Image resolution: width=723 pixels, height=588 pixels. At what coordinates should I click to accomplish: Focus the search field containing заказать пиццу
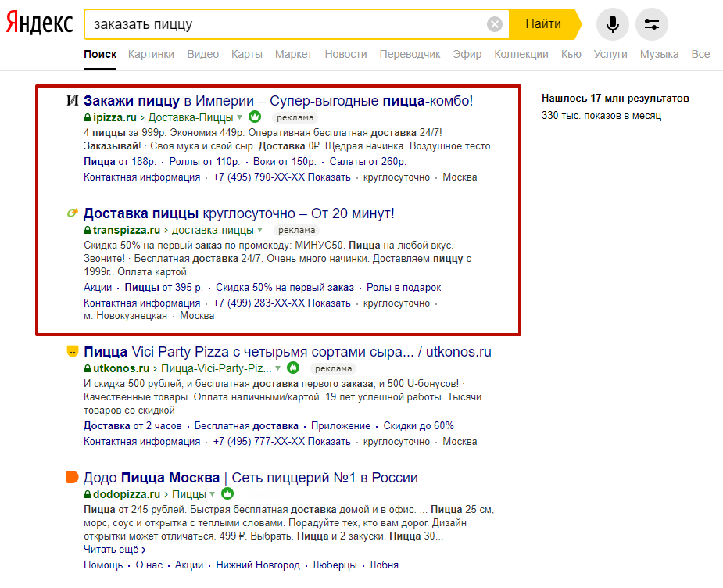click(296, 24)
